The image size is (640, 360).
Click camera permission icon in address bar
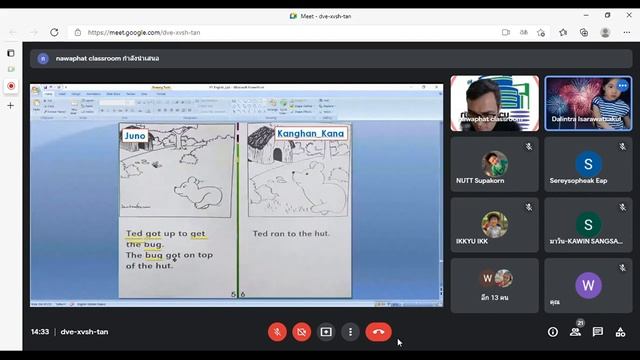[506, 32]
